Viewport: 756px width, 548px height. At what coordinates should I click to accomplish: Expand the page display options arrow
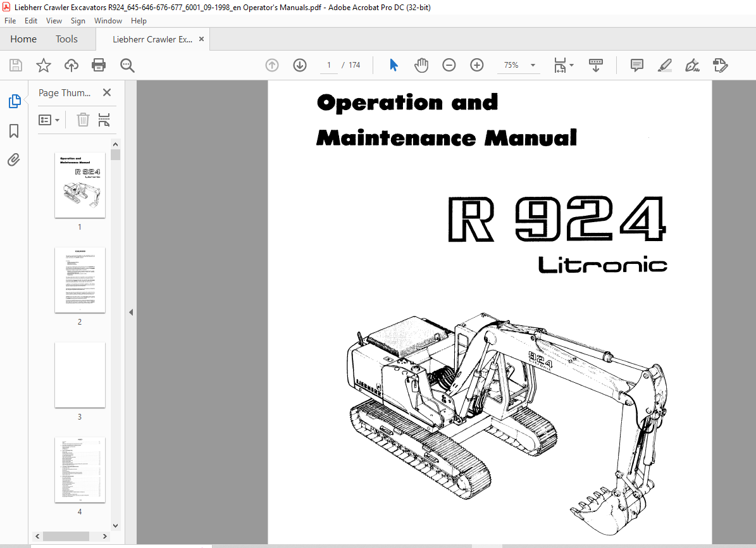(572, 65)
